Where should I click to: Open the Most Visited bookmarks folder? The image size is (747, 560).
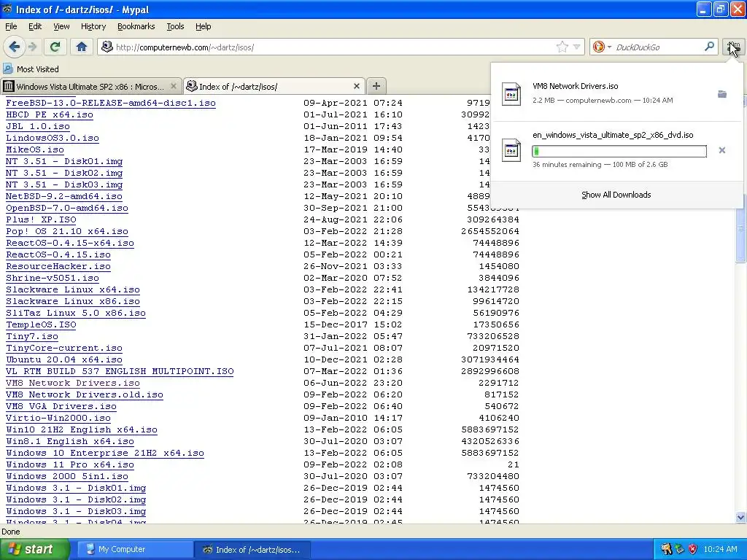pos(31,69)
